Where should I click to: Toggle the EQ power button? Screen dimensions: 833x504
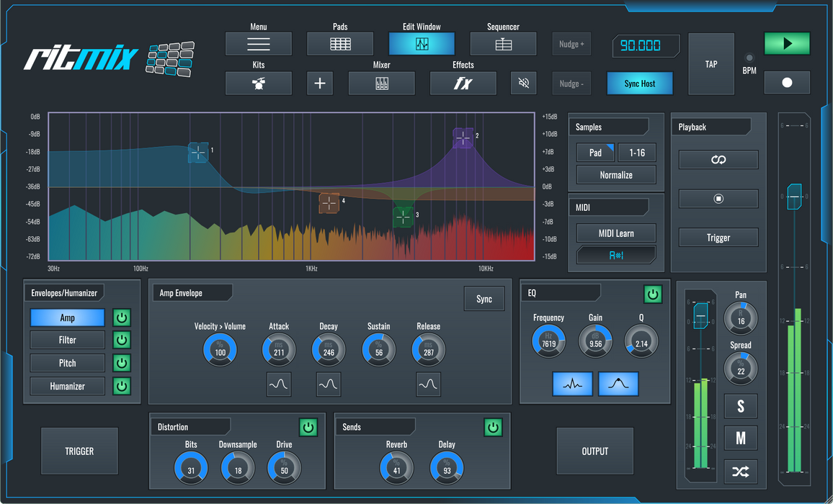click(652, 294)
